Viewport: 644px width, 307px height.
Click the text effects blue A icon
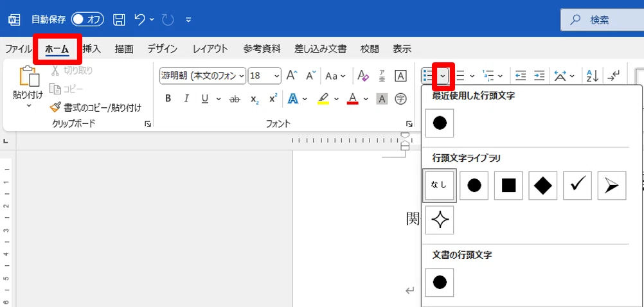pyautogui.click(x=293, y=98)
